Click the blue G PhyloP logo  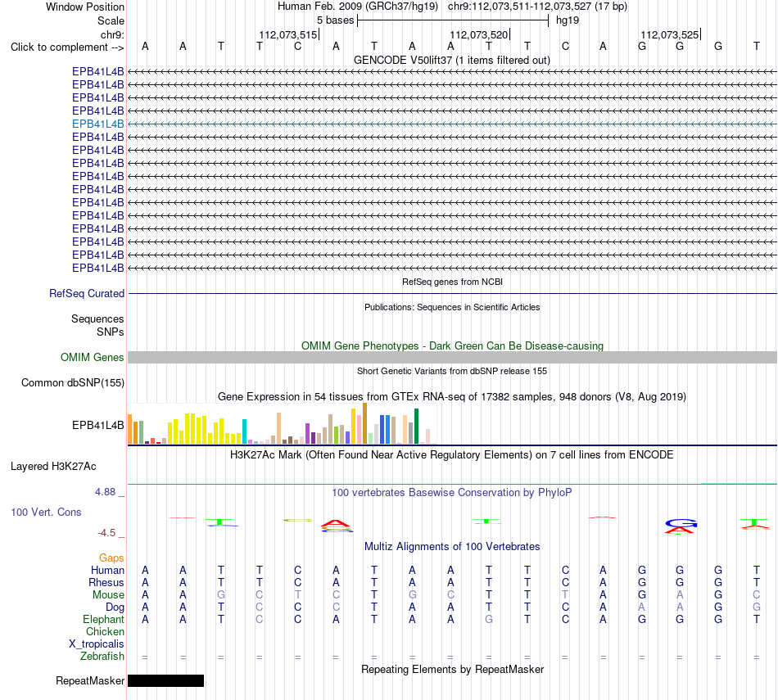(681, 523)
